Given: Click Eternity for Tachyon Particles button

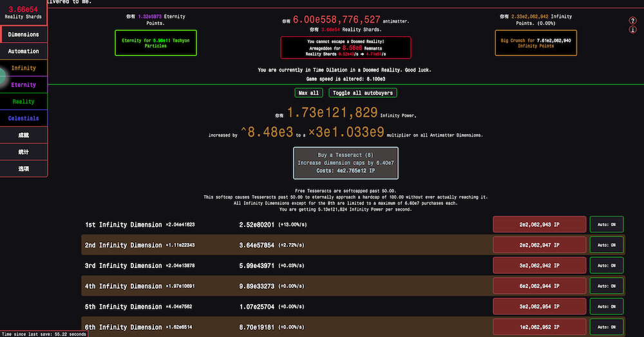Looking at the screenshot, I should (x=155, y=43).
